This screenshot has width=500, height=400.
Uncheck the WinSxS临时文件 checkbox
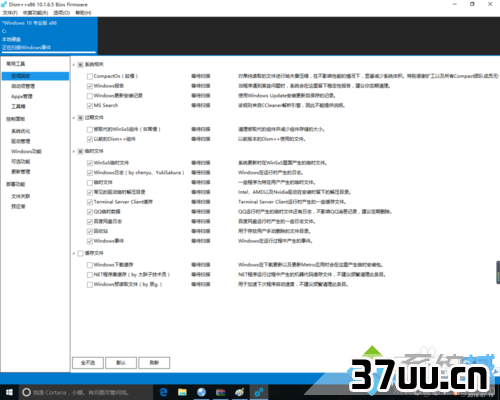(89, 163)
